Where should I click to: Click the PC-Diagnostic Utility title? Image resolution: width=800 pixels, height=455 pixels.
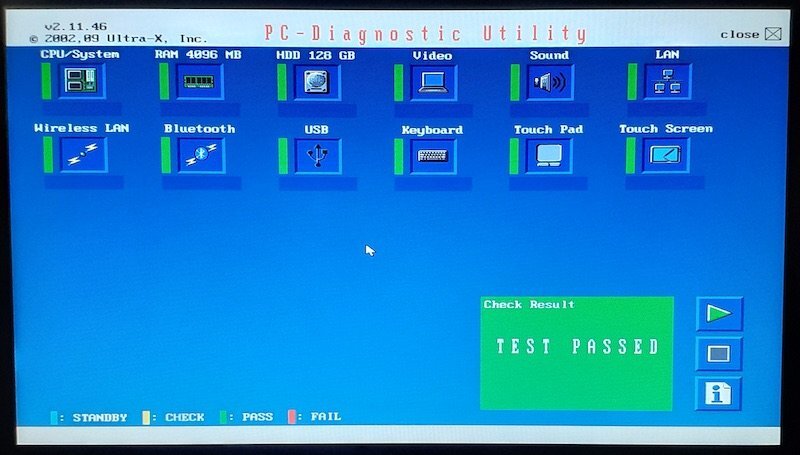426,34
